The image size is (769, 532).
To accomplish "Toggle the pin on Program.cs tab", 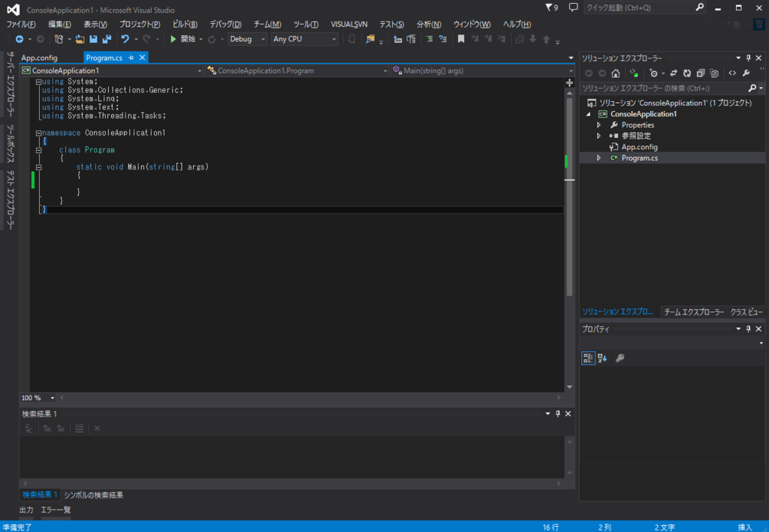I will (x=131, y=58).
